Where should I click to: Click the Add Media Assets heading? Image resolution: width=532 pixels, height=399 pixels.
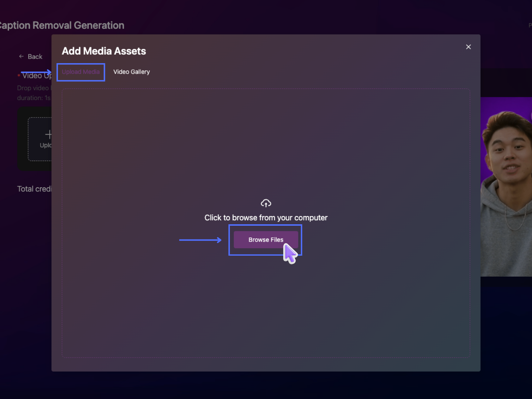(x=104, y=51)
